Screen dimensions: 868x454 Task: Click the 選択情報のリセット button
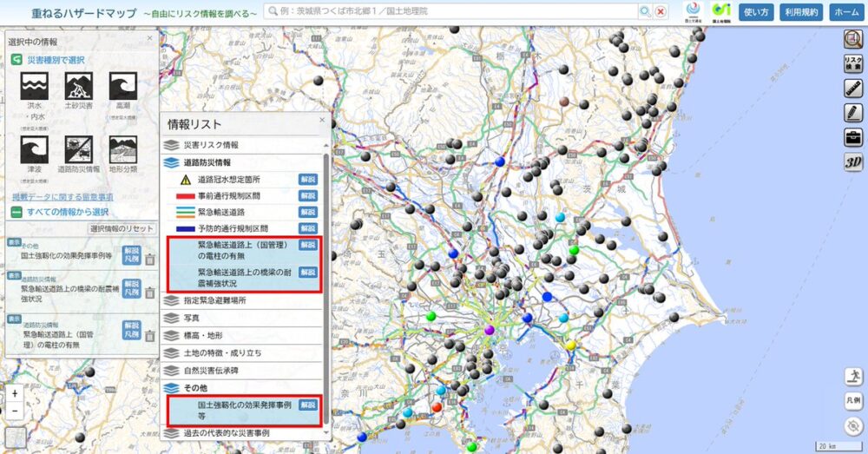tap(122, 228)
